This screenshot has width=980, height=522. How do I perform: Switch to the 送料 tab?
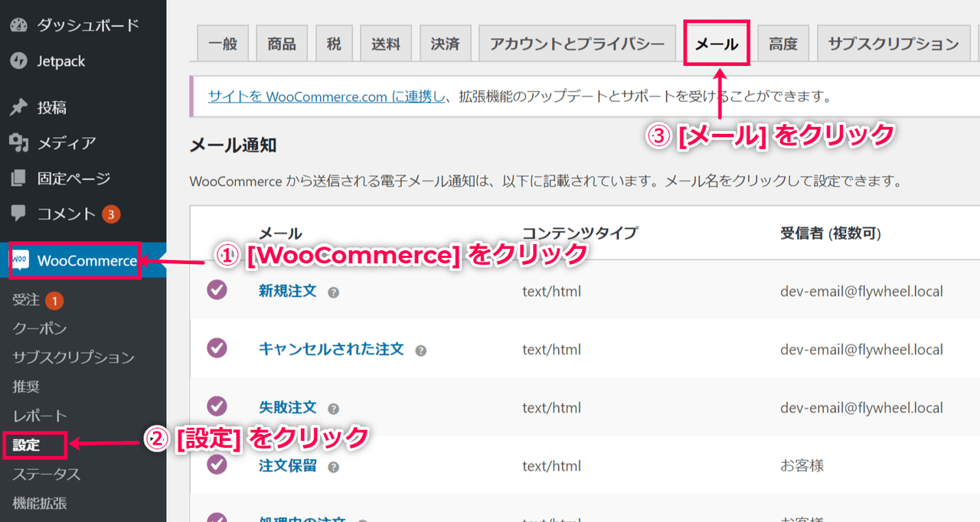click(386, 44)
